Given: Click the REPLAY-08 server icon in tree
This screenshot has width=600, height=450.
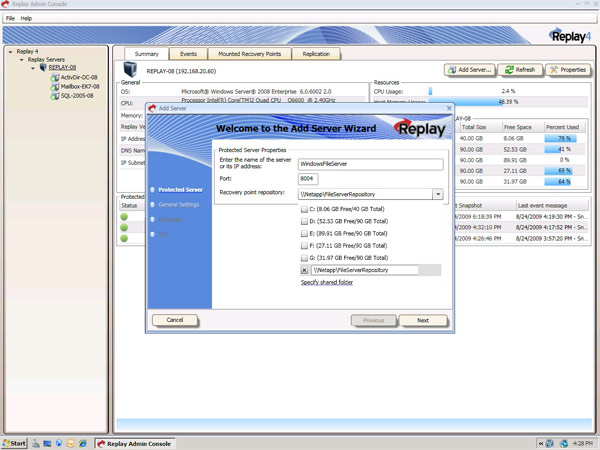Looking at the screenshot, I should [x=44, y=68].
